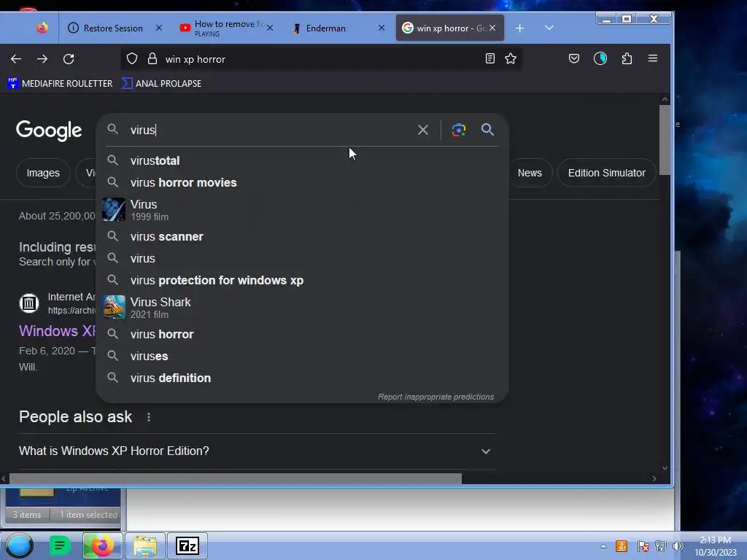Screen dimensions: 747x560
Task: Select the virus protection for windows xp suggestion
Action: click(x=302, y=280)
